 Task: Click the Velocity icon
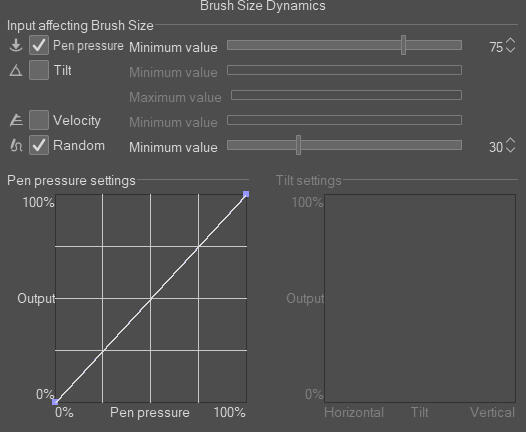tap(16, 120)
